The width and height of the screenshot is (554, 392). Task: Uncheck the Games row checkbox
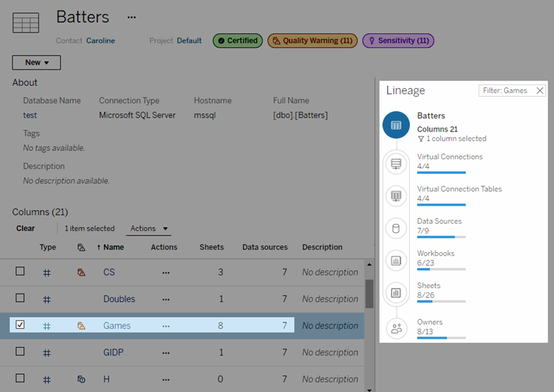point(20,325)
